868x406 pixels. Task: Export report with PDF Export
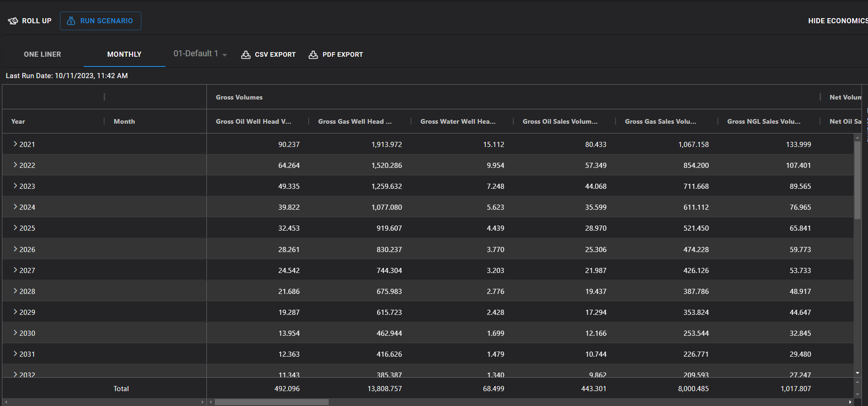pos(336,55)
